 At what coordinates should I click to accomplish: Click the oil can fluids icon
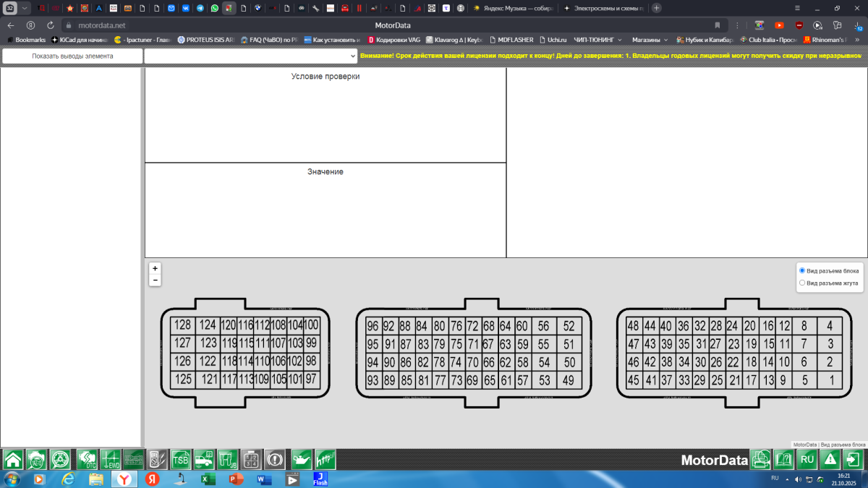pyautogui.click(x=301, y=459)
